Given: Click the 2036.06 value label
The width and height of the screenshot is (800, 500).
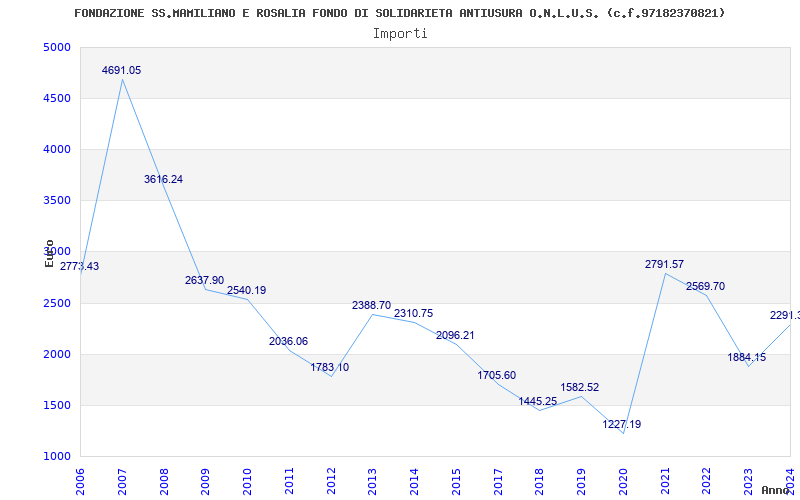Looking at the screenshot, I should coord(289,341).
